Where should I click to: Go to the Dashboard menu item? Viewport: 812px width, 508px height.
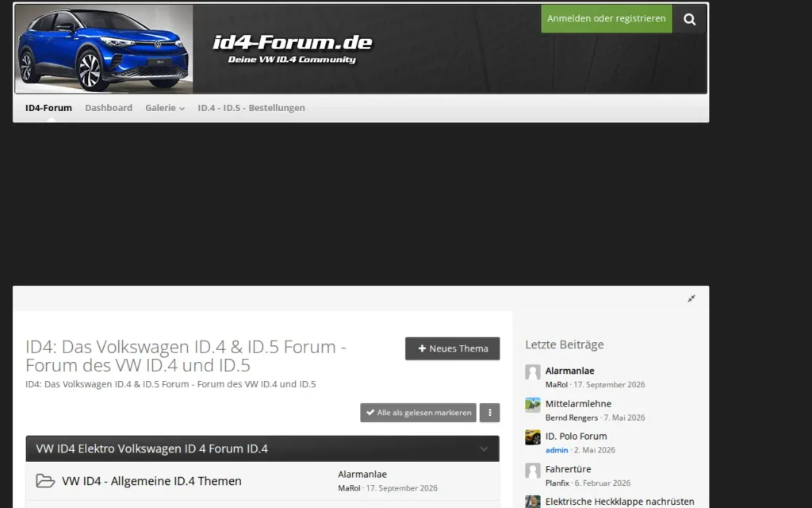[x=109, y=108]
